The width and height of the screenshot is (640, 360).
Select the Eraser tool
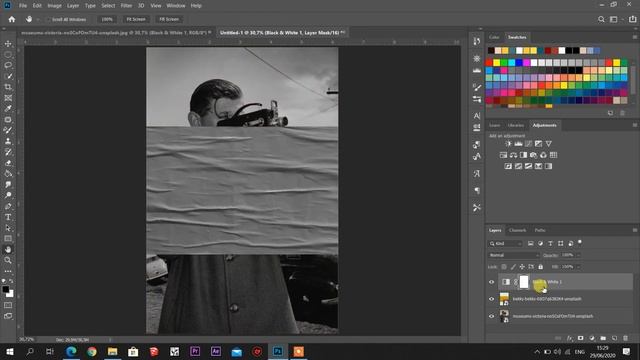pyautogui.click(x=8, y=163)
